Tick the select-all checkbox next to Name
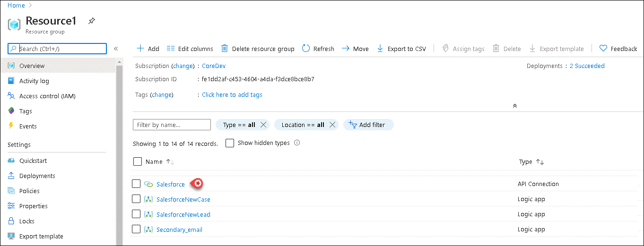Image resolution: width=644 pixels, height=246 pixels. tap(138, 161)
